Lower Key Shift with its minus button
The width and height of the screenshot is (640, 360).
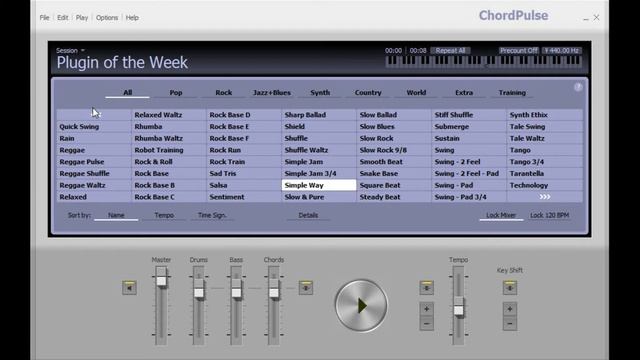[x=510, y=324]
